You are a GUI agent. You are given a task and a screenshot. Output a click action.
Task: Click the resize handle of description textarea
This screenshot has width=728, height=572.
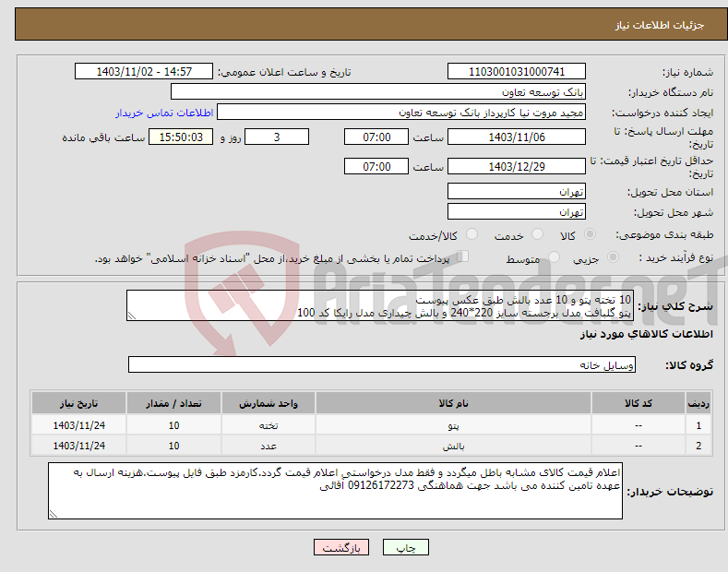(132, 316)
